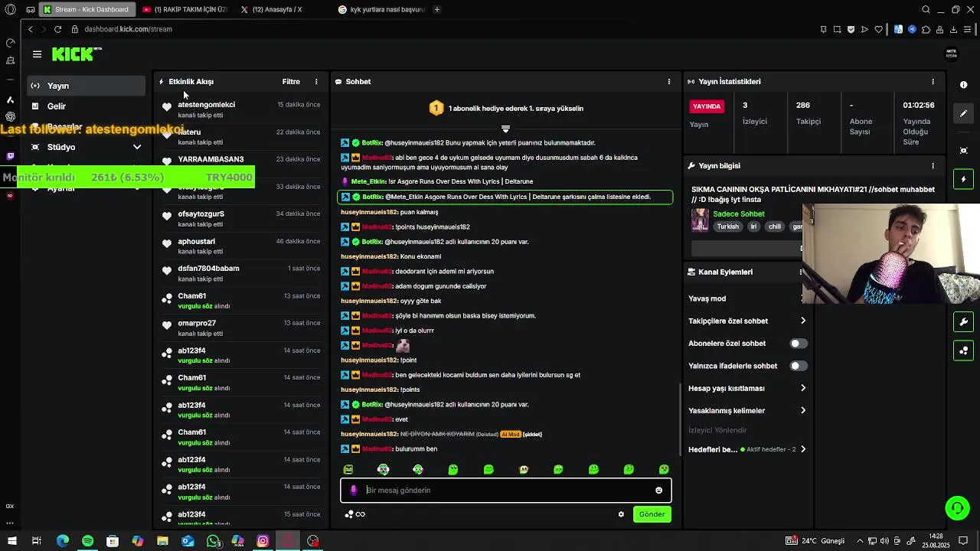Viewport: 980px width, 551px height.
Task: Select the last green emote in the row
Action: (x=664, y=469)
